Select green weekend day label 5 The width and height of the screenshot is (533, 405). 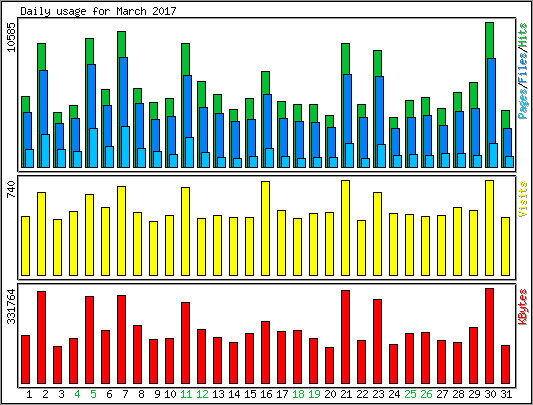93,394
